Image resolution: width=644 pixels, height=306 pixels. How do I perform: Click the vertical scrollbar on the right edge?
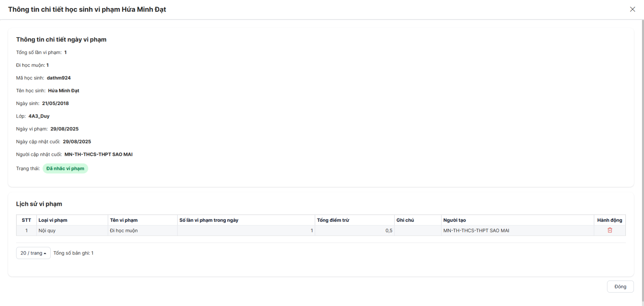(642, 121)
